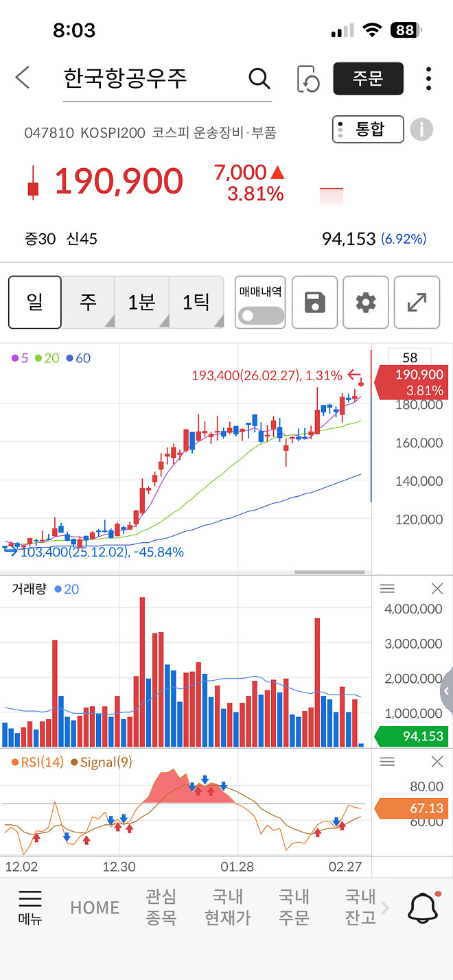Open the 관심종목 watchlist tab
Viewport: 453px width, 980px height.
(161, 907)
